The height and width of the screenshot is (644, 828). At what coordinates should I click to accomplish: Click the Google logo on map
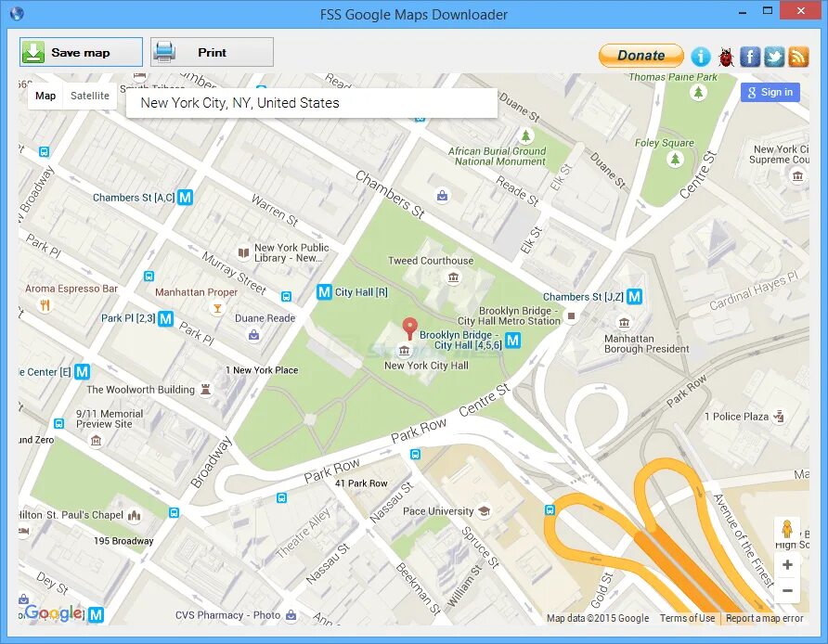pos(53,612)
